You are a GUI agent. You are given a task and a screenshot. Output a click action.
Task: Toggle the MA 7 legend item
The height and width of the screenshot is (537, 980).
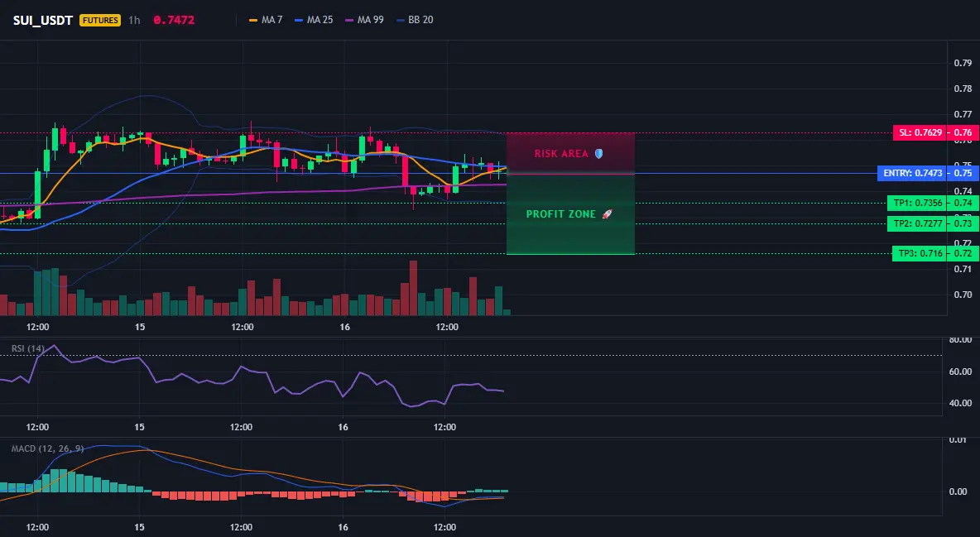(x=266, y=20)
